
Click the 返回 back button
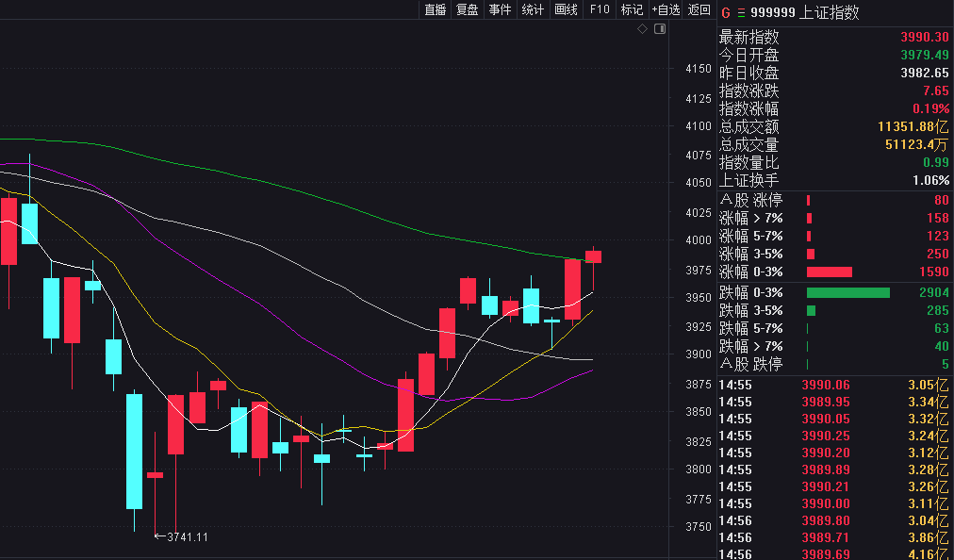(x=699, y=9)
